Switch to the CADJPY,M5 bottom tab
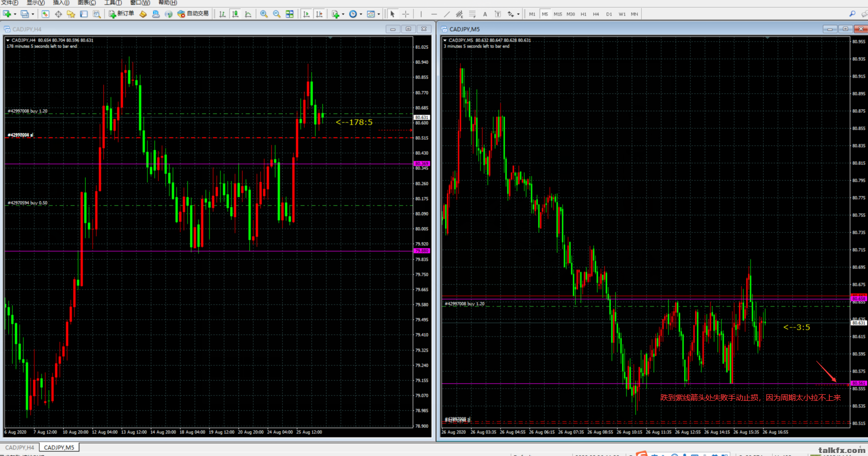The height and width of the screenshot is (456, 868). pos(59,447)
